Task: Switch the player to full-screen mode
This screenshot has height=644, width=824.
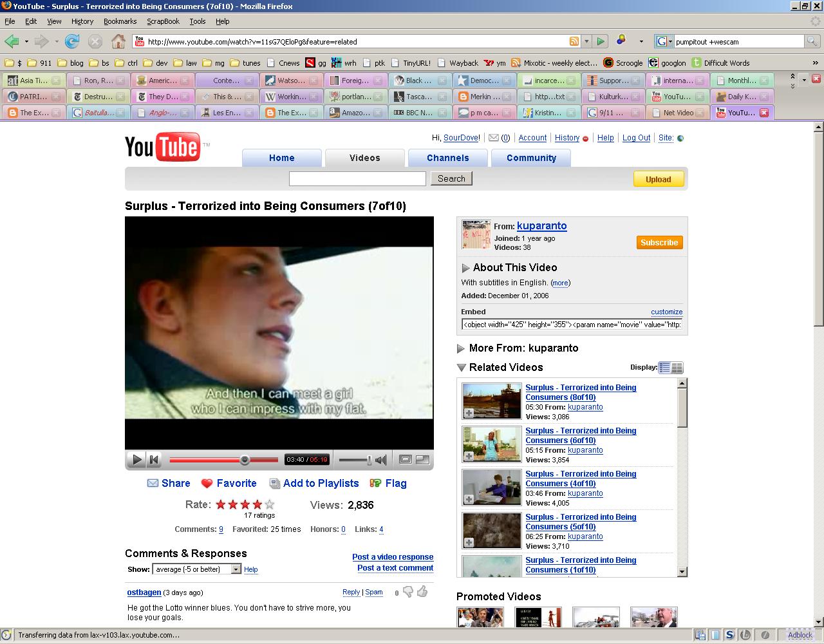Action: pyautogui.click(x=423, y=459)
